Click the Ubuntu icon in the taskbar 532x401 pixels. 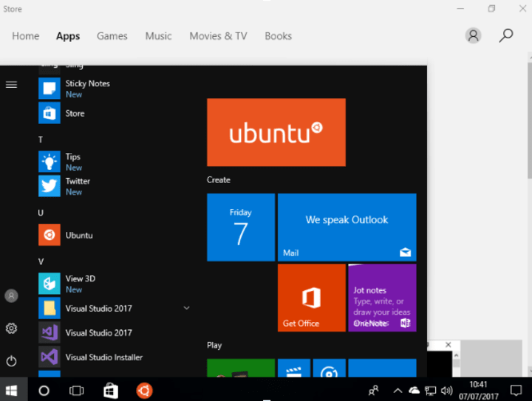(144, 391)
